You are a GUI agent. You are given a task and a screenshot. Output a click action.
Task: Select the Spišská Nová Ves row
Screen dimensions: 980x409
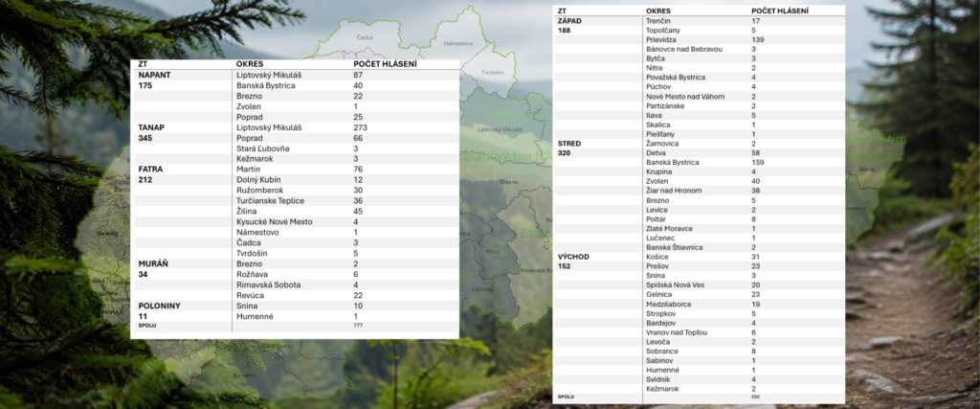[x=699, y=285]
